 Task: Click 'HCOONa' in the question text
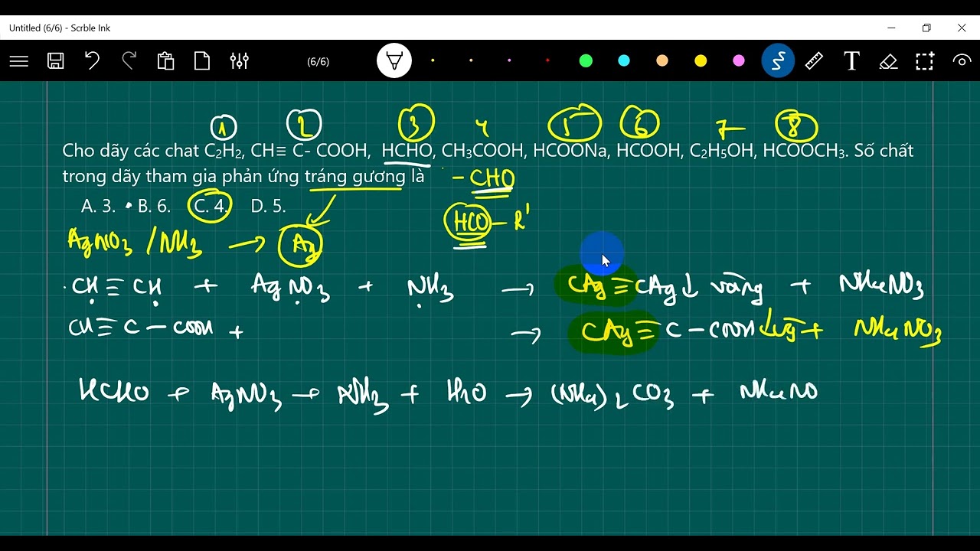pyautogui.click(x=570, y=151)
